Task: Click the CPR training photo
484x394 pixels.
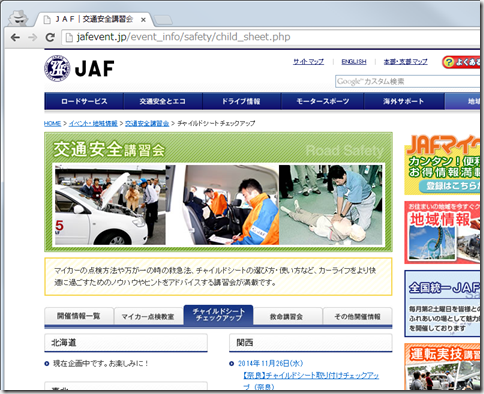Action: click(330, 205)
